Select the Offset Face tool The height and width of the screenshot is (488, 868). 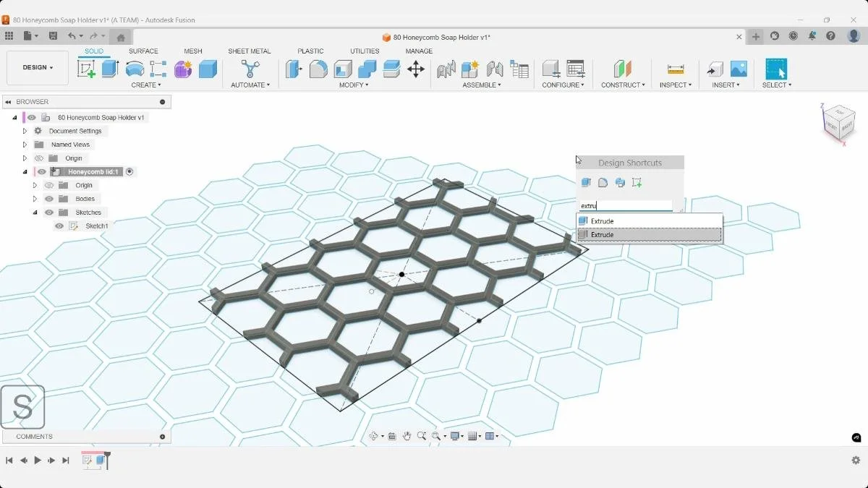pyautogui.click(x=391, y=69)
